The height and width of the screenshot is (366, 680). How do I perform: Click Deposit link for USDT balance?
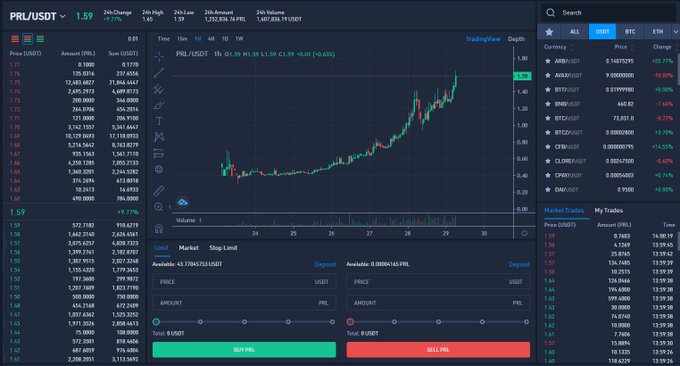tap(325, 264)
